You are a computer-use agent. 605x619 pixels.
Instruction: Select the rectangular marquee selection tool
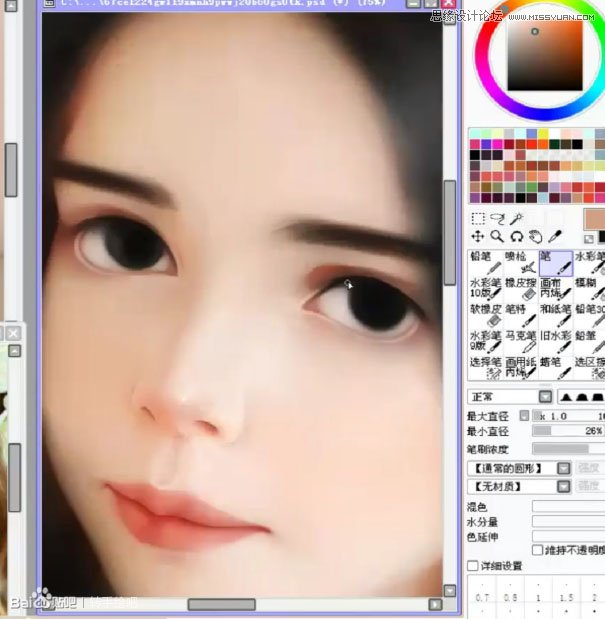pyautogui.click(x=478, y=218)
